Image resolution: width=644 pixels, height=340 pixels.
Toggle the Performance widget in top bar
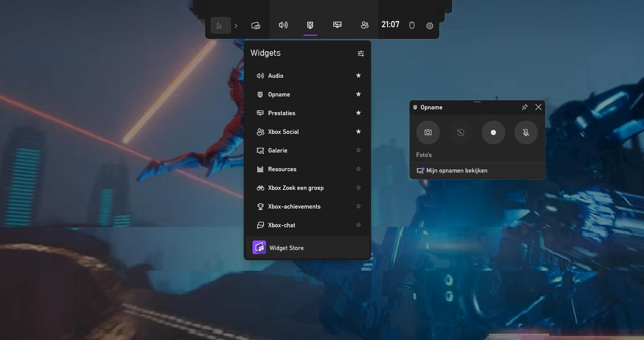point(337,25)
